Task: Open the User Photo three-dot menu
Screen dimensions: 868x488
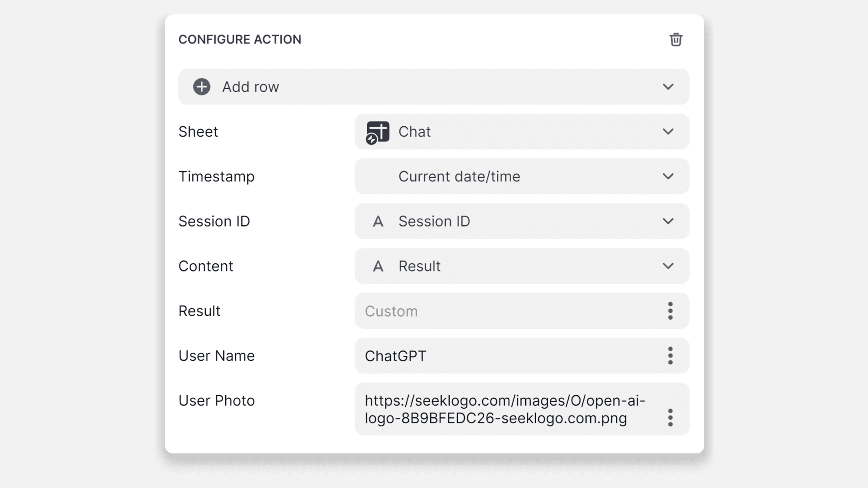Action: tap(670, 418)
